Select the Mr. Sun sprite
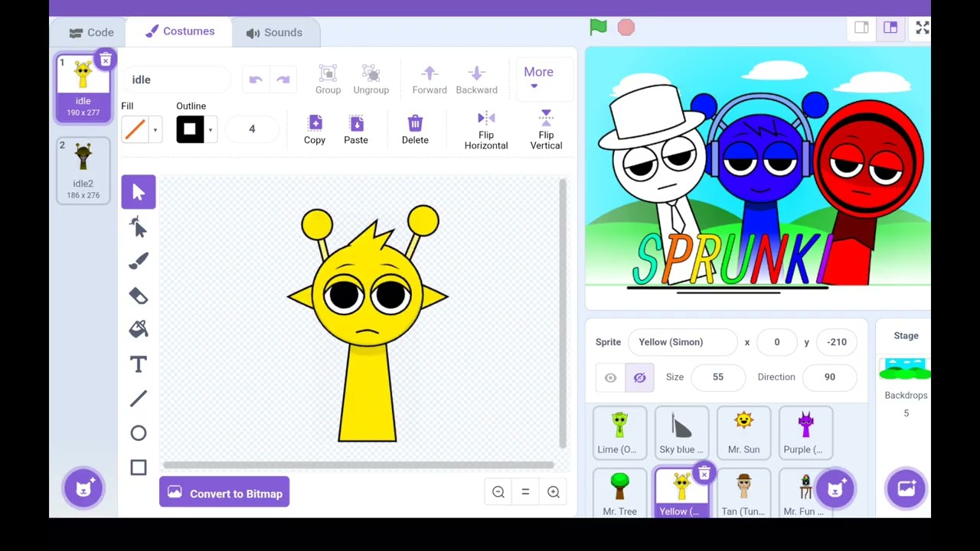The width and height of the screenshot is (980, 551). 743,432
